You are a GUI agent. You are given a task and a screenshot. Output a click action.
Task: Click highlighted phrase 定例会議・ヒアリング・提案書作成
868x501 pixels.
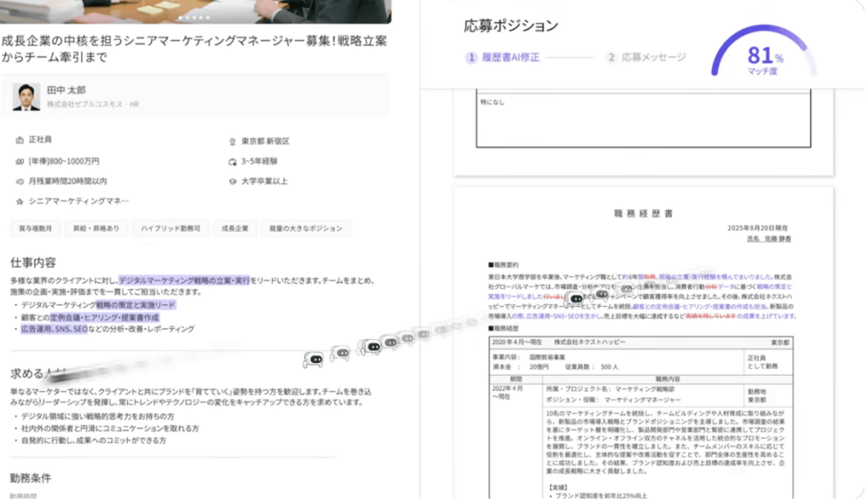coord(104,318)
